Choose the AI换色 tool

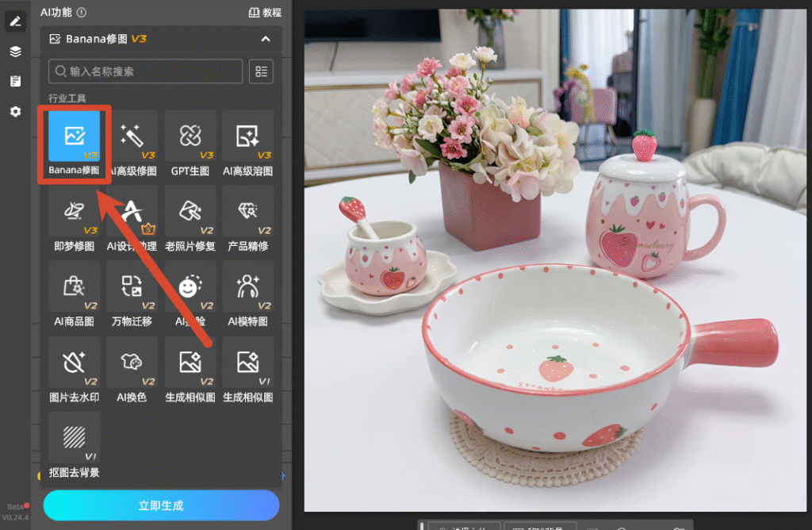132,370
